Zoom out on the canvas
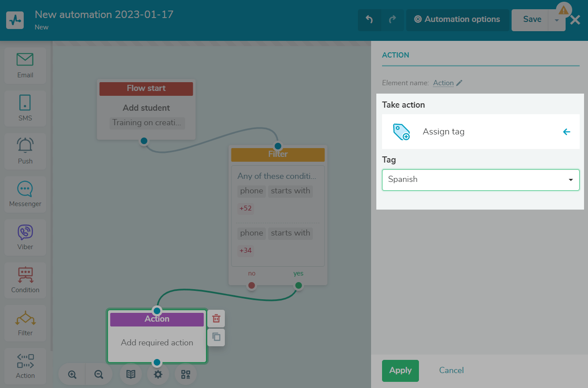588x388 pixels. coord(99,374)
